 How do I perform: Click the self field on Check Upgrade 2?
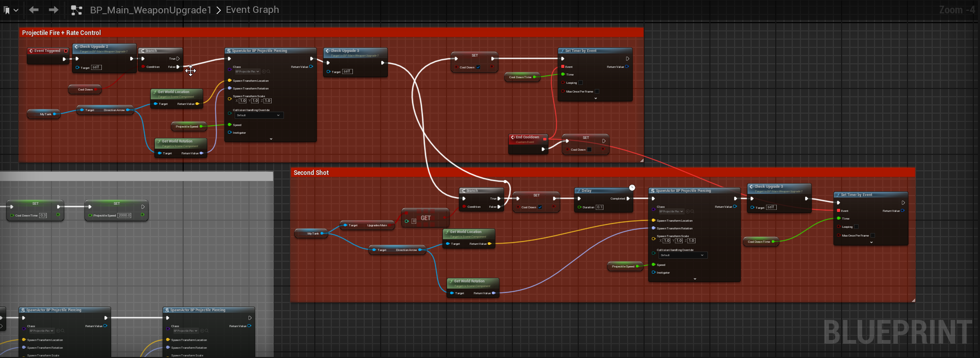click(96, 67)
